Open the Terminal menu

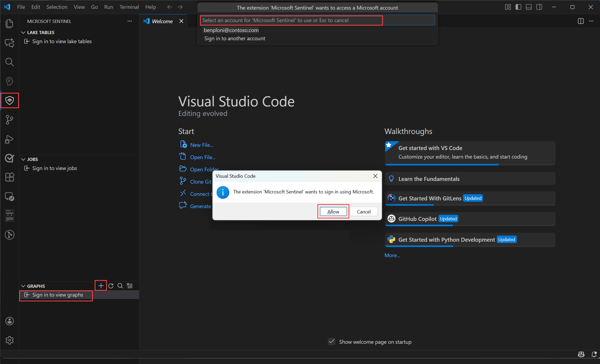(129, 7)
